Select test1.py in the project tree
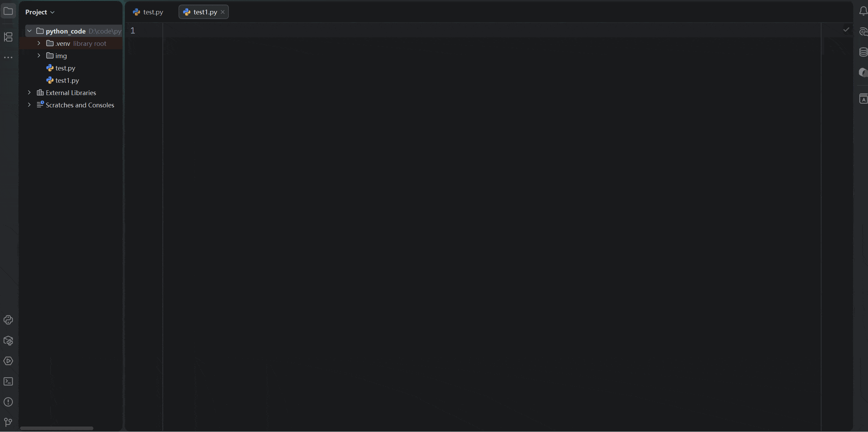This screenshot has height=432, width=868. point(67,80)
